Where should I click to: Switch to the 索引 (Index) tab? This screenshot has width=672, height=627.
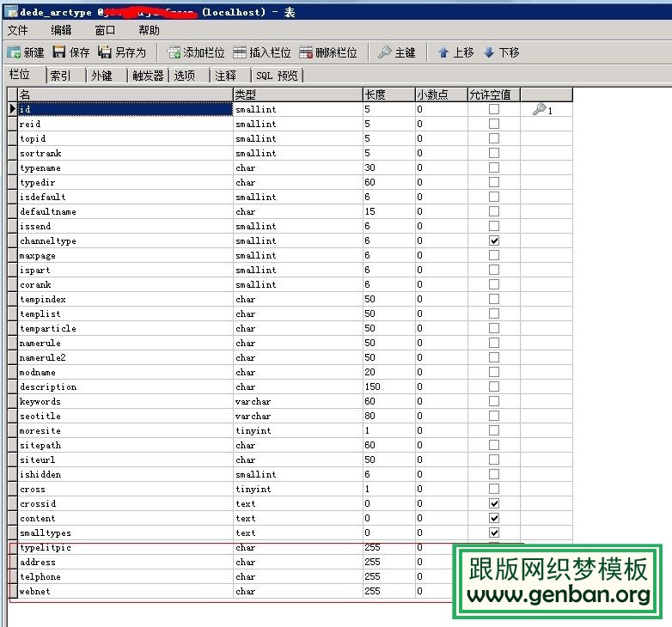pyautogui.click(x=61, y=76)
